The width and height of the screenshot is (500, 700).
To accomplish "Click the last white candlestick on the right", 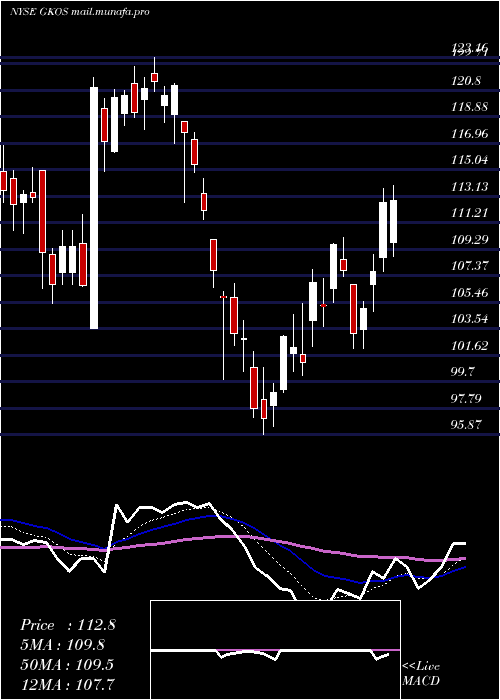I will tap(393, 221).
